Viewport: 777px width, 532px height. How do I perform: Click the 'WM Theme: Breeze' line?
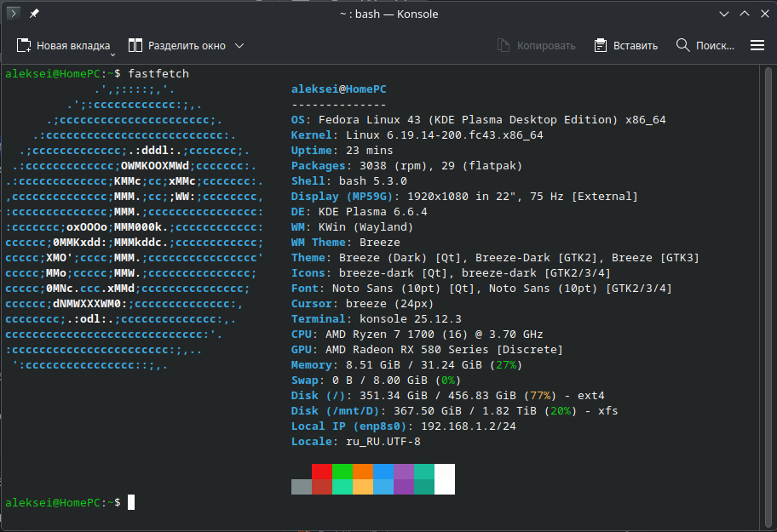(345, 243)
